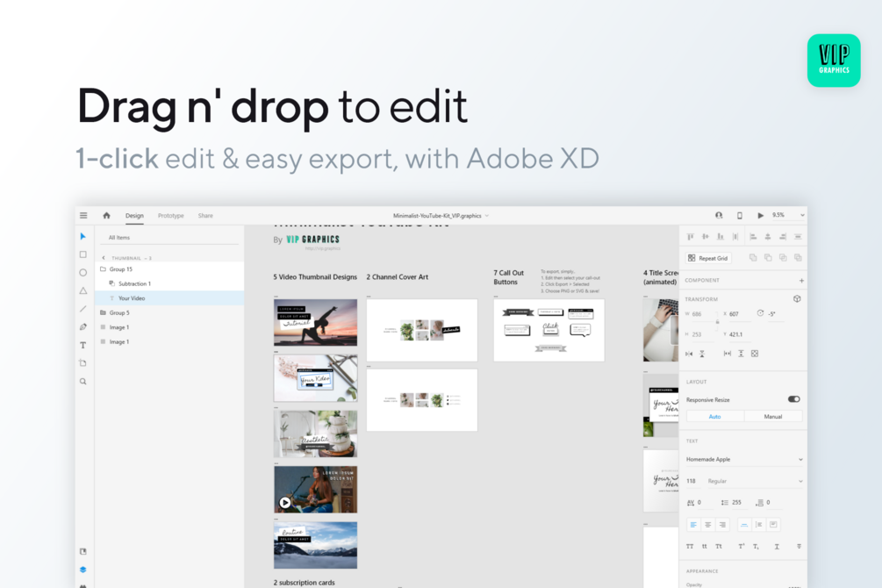Set text alignment to right

coord(723,525)
